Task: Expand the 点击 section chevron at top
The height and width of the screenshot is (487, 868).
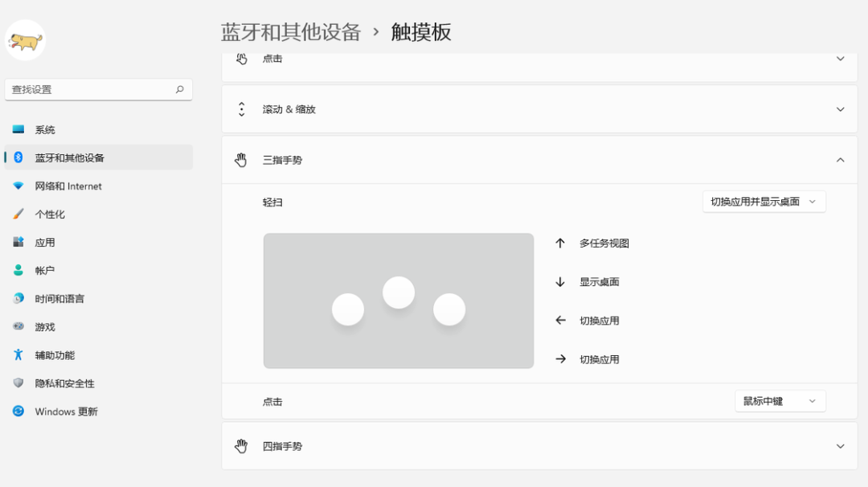Action: [840, 59]
